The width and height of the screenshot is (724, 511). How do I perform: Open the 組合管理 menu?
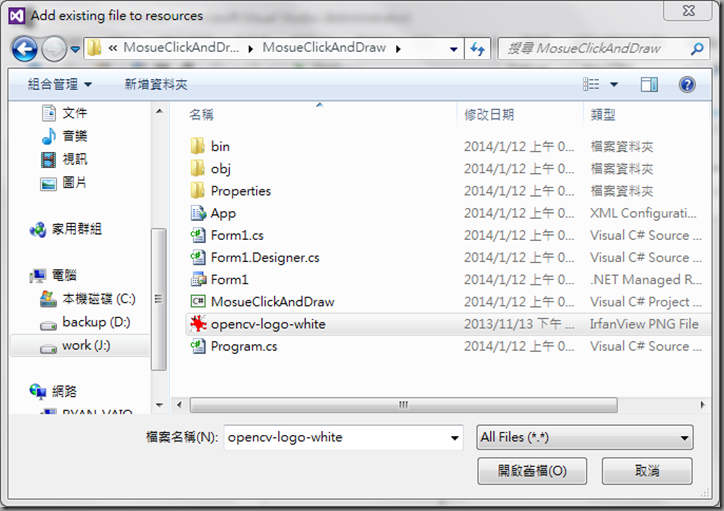click(60, 84)
